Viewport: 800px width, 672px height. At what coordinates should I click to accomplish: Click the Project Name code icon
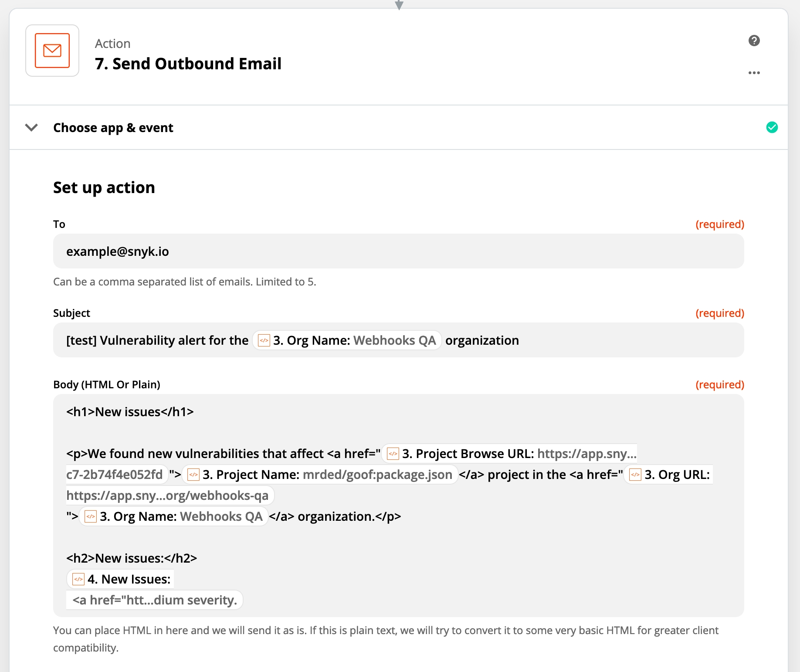coord(193,475)
